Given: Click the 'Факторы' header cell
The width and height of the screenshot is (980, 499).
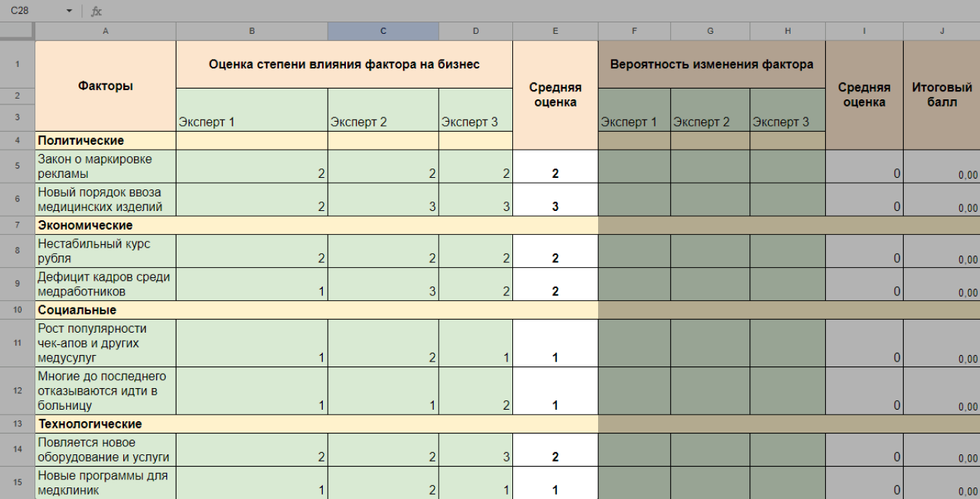Looking at the screenshot, I should point(105,86).
